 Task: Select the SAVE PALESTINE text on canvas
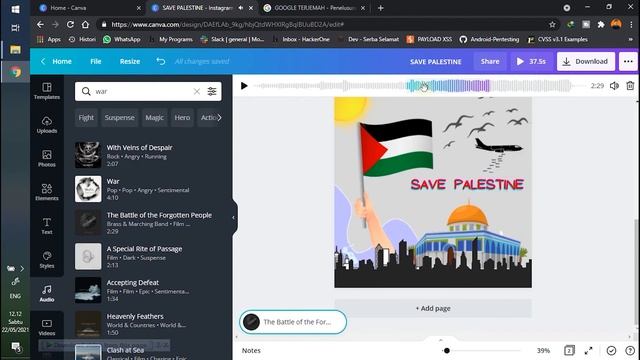tap(467, 184)
